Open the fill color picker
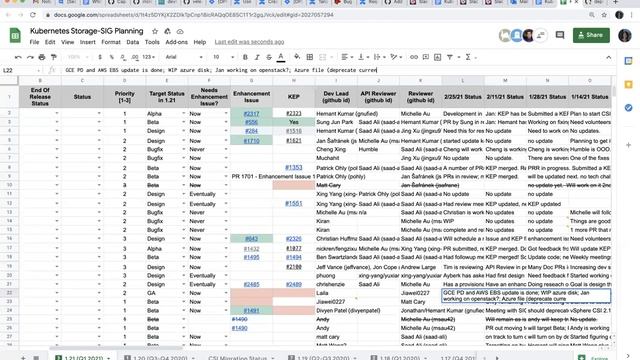The height and width of the screenshot is (360, 640). coord(297,57)
